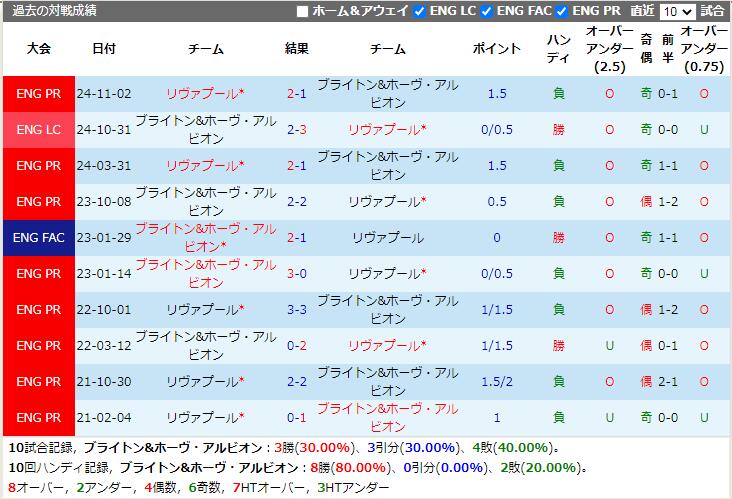Open the 3-0 result for 23-01-14
The height and width of the screenshot is (499, 732).
point(297,274)
